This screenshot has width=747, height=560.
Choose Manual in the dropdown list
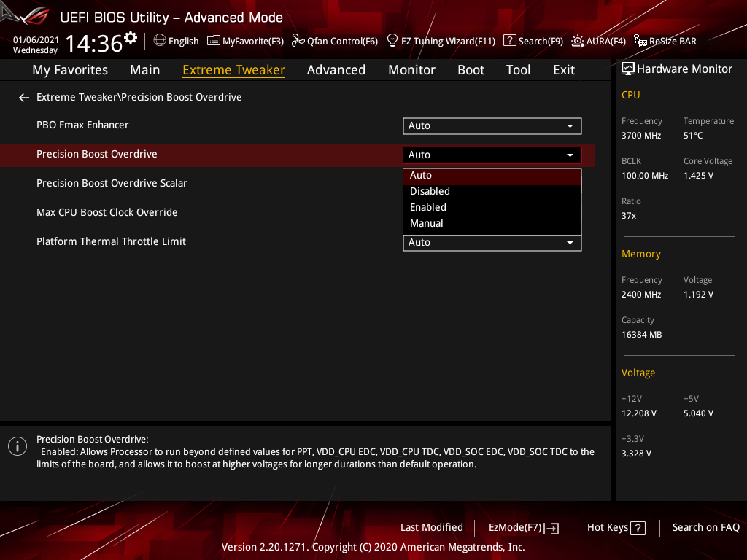coord(492,223)
